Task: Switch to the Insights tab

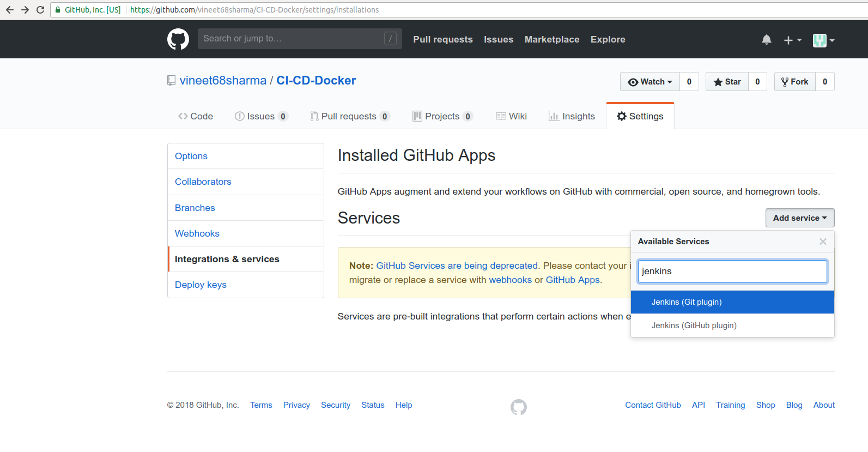Action: click(572, 116)
